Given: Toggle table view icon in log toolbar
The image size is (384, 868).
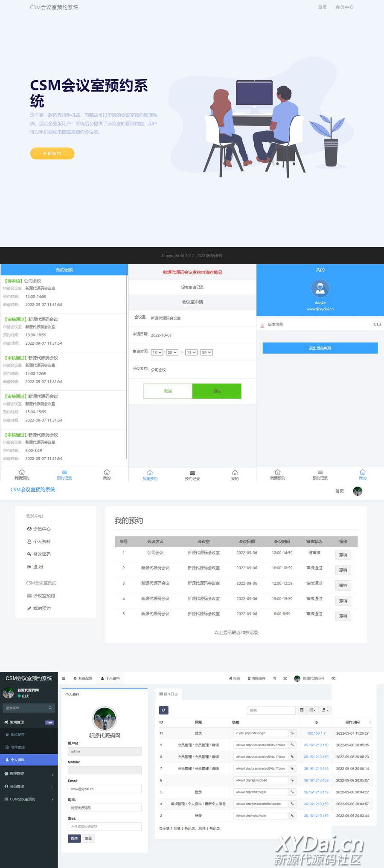Looking at the screenshot, I should coord(302,710).
